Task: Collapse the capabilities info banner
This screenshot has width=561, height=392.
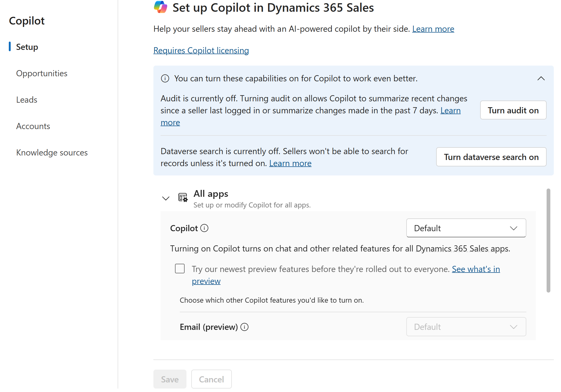Action: tap(541, 78)
